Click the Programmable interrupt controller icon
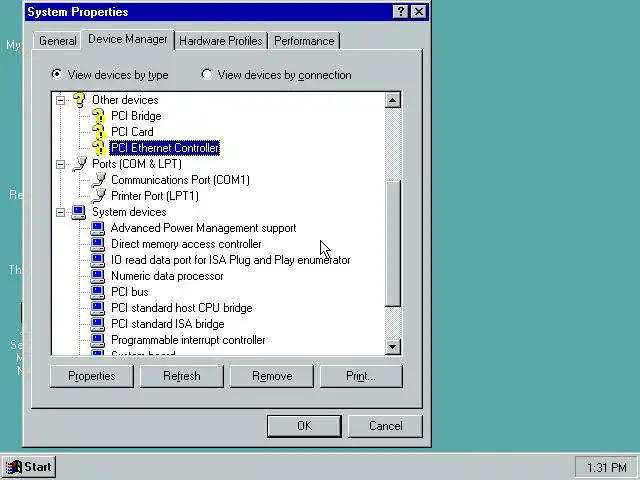 pos(98,340)
